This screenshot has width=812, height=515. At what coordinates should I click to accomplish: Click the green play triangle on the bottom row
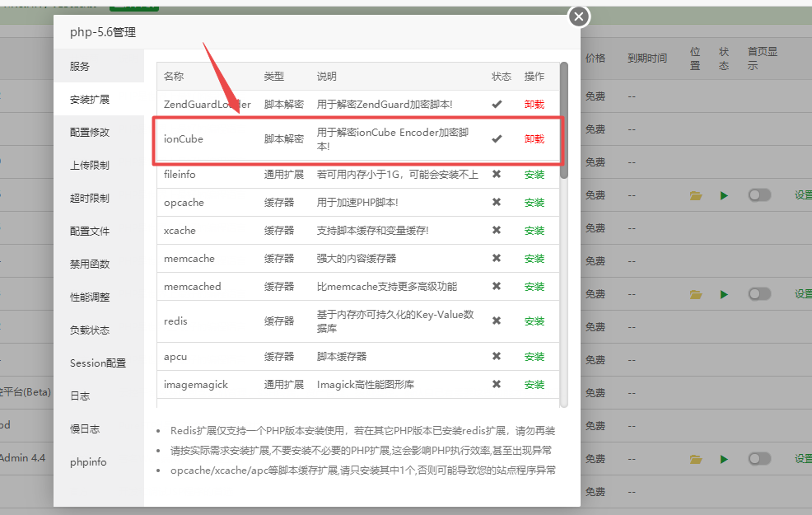pos(725,458)
